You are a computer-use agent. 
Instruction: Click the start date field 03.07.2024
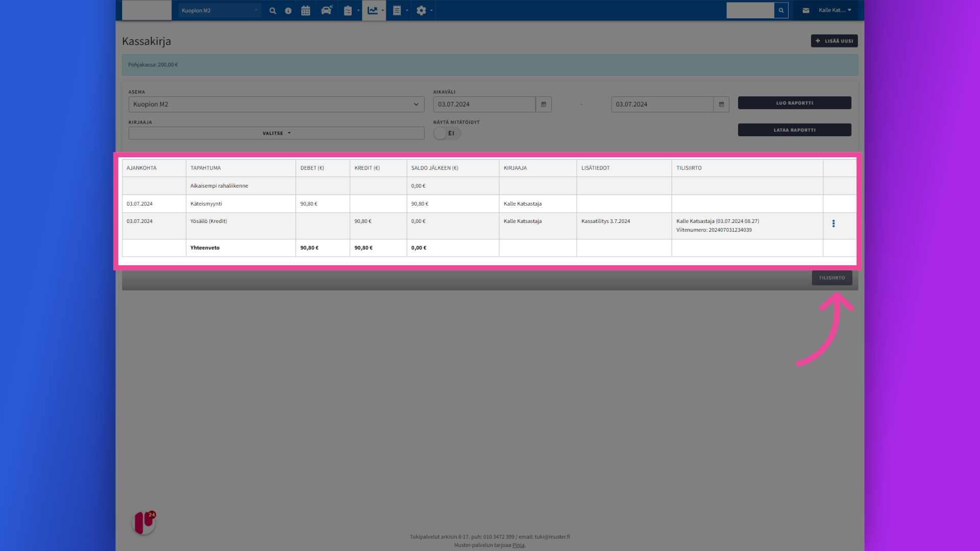tap(484, 104)
